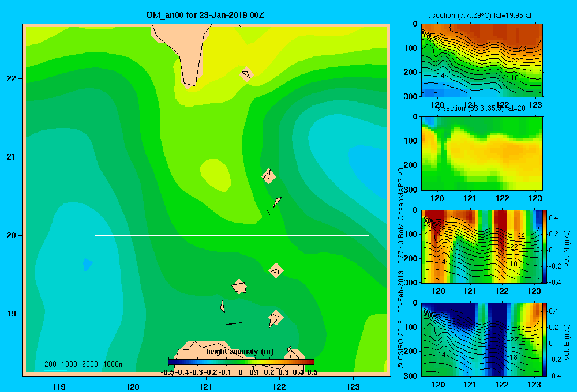The height and width of the screenshot is (392, 577).
Task: Click the small dark blue low patch near 119.4E 19.6N
Action: tap(88, 264)
